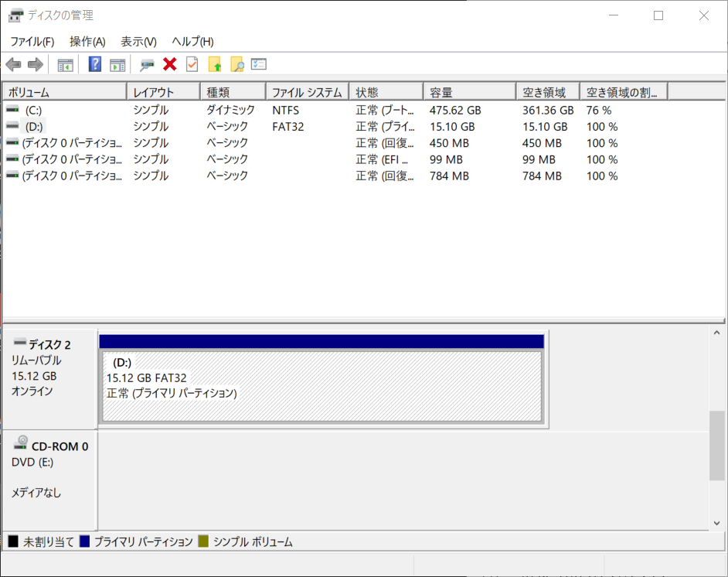Click the black 未割り当て legend swatch
Image resolution: width=728 pixels, height=577 pixels.
(12, 541)
